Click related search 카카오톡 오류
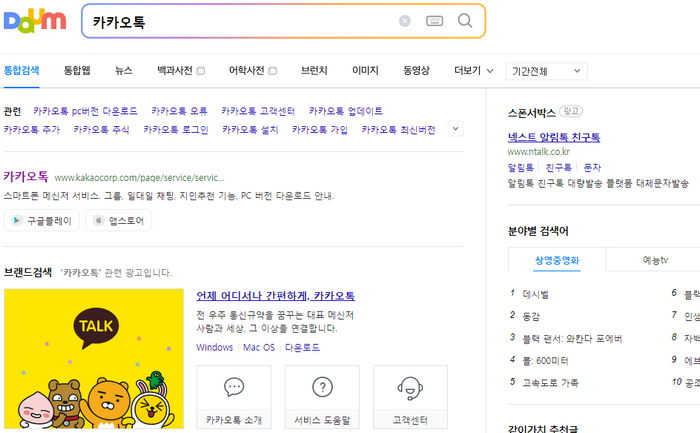700x433 pixels. pyautogui.click(x=179, y=111)
